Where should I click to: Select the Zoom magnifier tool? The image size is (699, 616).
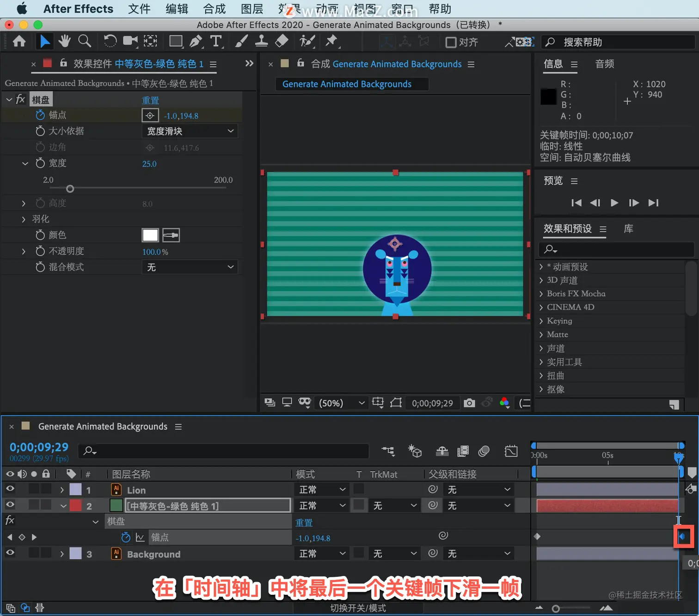click(85, 42)
